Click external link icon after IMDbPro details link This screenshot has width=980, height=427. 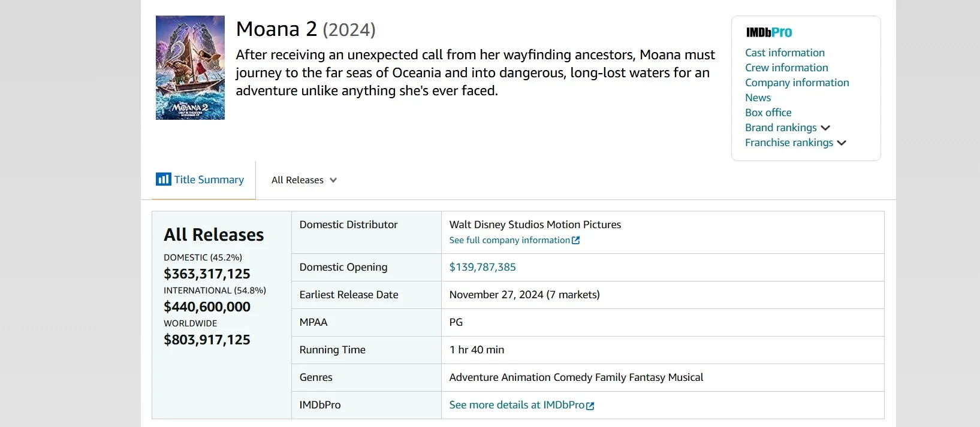pyautogui.click(x=590, y=406)
